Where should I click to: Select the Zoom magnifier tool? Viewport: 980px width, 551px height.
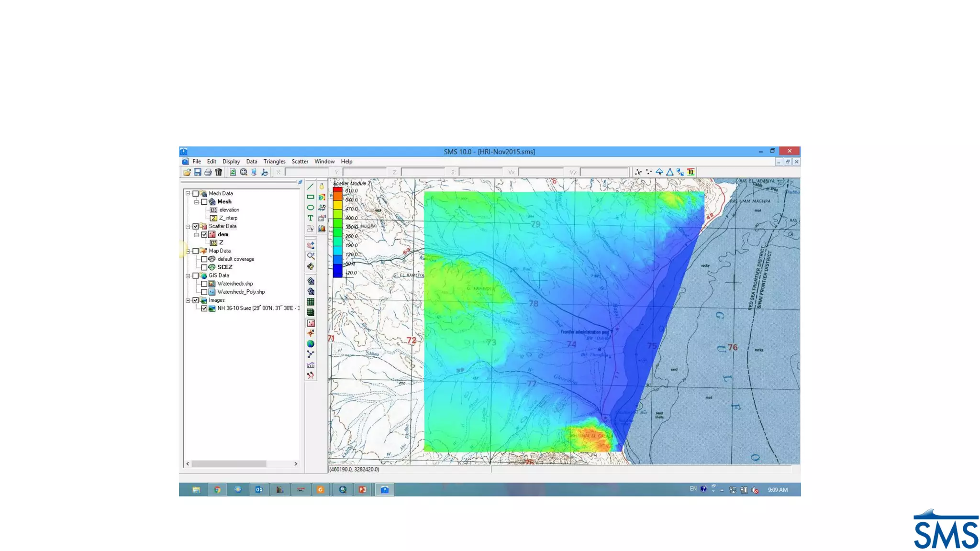pyautogui.click(x=311, y=256)
